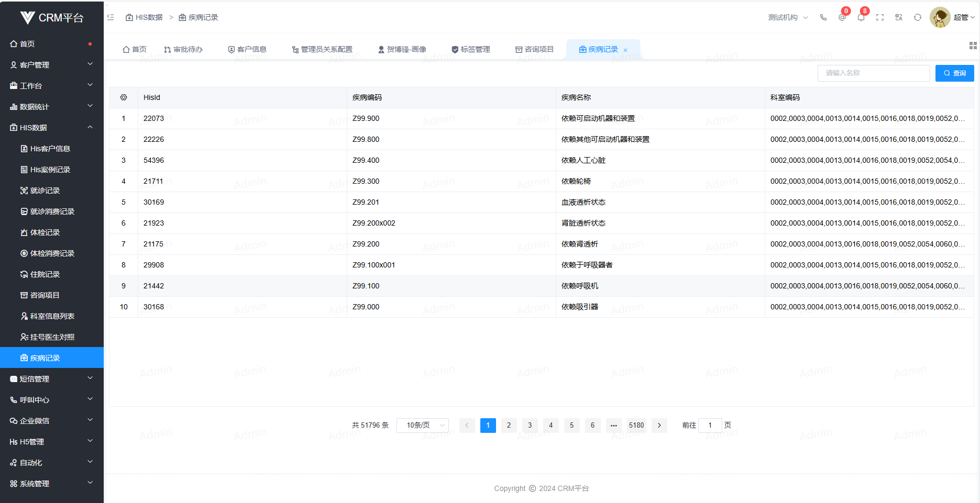Click the table column settings gear icon
Image resolution: width=980 pixels, height=503 pixels.
tap(124, 97)
